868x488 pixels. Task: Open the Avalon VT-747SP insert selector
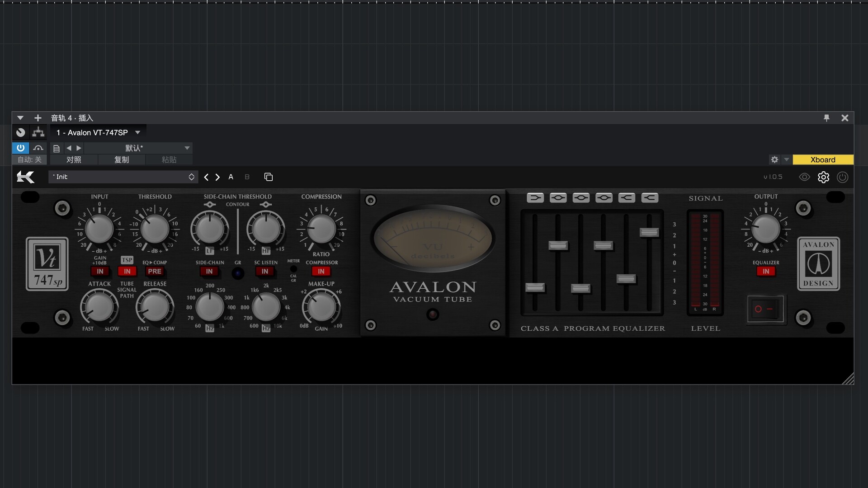tap(98, 132)
